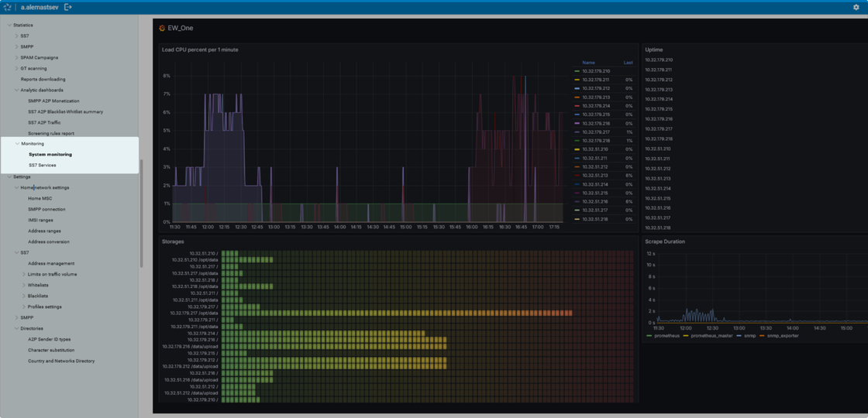The height and width of the screenshot is (418, 868).
Task: Open the Reports downloading menu item
Action: 43,79
